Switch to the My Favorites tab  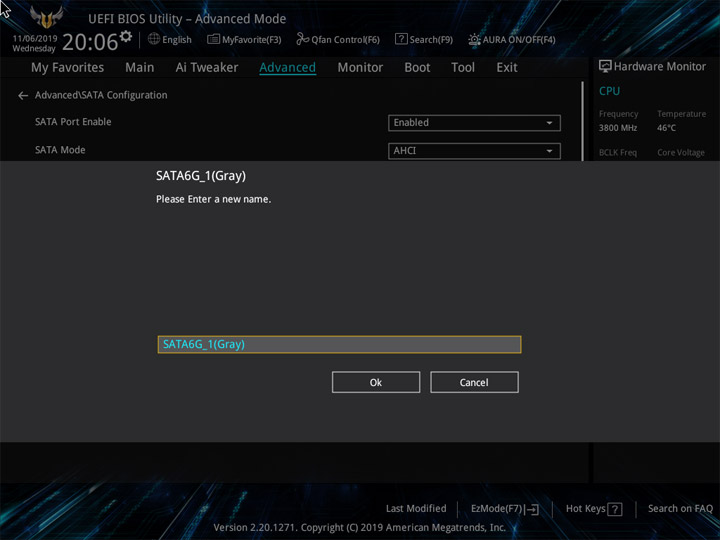click(68, 68)
